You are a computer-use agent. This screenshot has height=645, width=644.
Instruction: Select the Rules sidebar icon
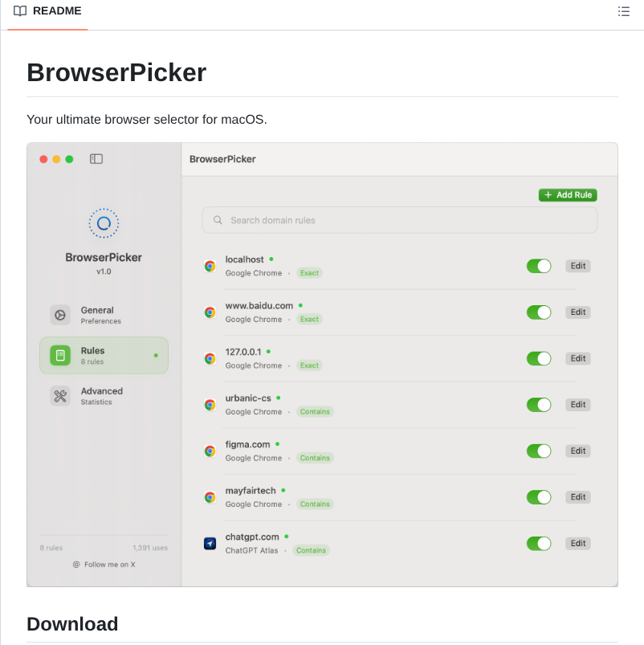[59, 354]
